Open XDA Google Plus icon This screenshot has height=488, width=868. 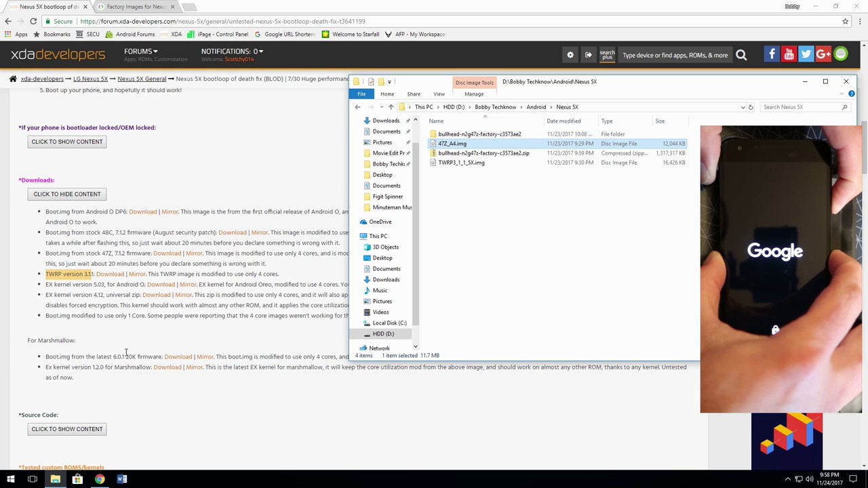[823, 55]
